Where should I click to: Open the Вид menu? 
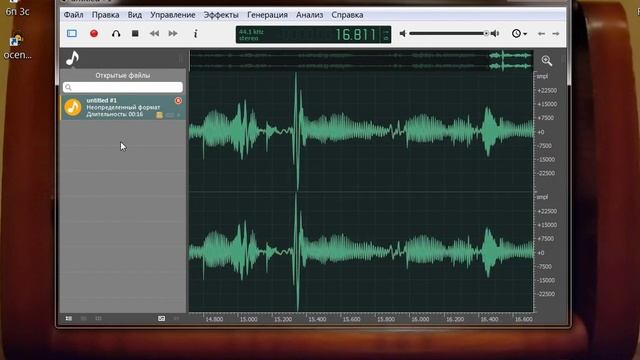[x=135, y=15]
